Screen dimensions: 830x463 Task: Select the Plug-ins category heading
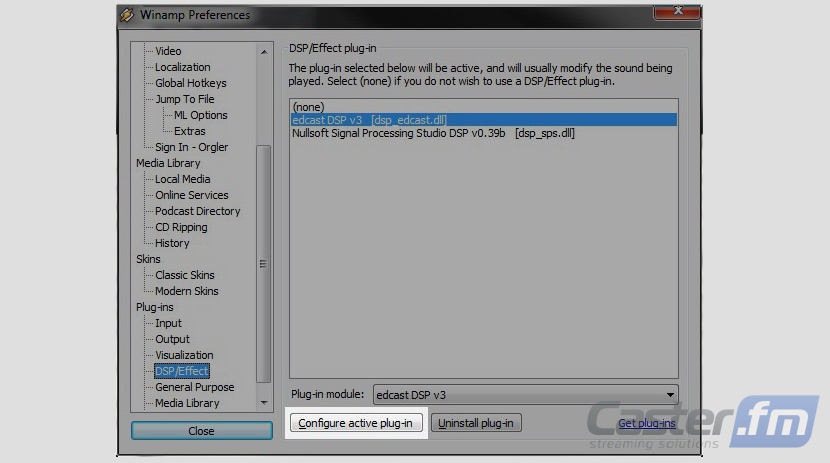[x=155, y=307]
